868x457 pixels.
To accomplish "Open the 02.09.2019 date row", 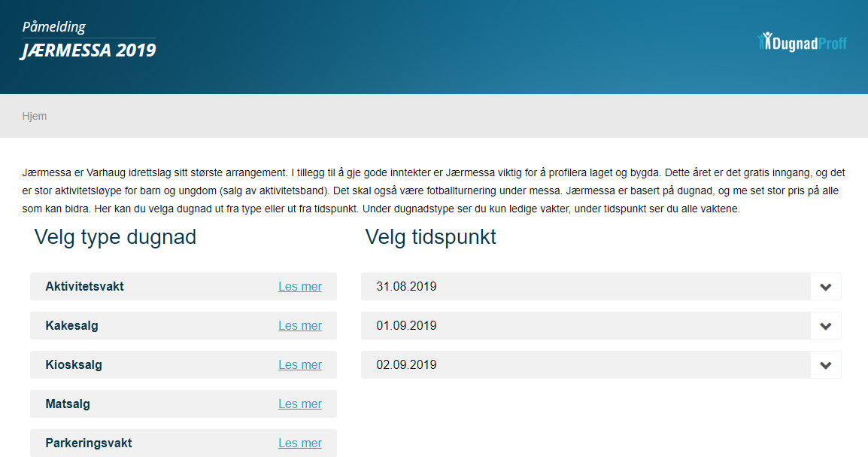I will coord(406,365).
